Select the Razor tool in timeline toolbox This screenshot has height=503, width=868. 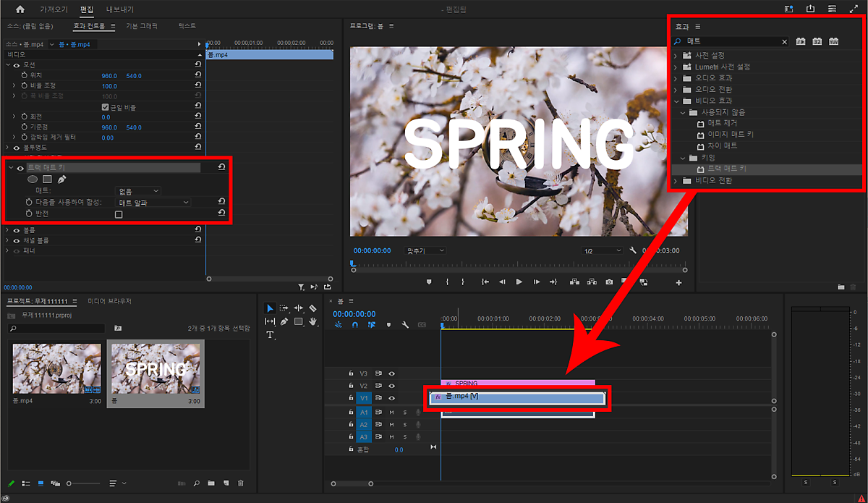point(312,308)
